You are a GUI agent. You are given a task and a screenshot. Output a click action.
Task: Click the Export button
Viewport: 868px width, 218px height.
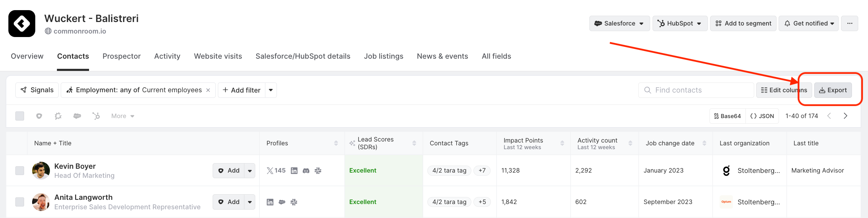833,90
